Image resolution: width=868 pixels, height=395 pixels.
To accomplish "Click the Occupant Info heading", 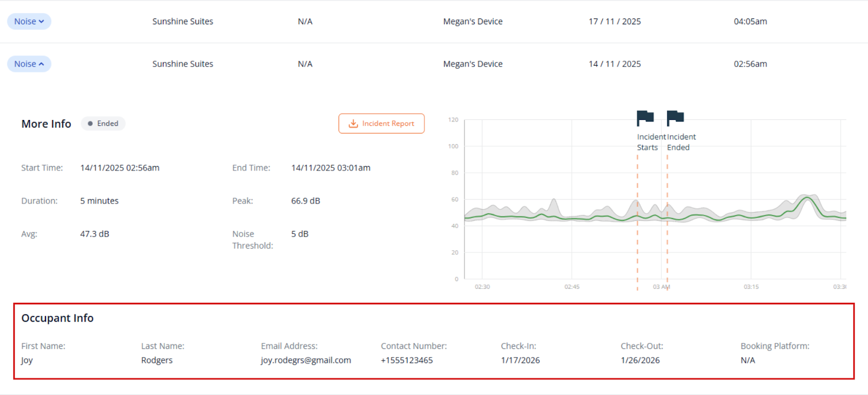I will (x=58, y=318).
